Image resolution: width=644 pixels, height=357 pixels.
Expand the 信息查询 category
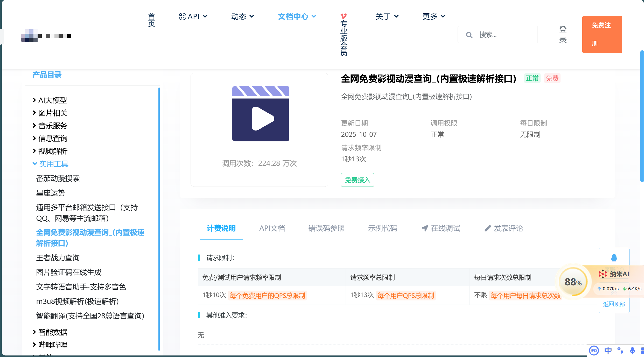(x=50, y=138)
